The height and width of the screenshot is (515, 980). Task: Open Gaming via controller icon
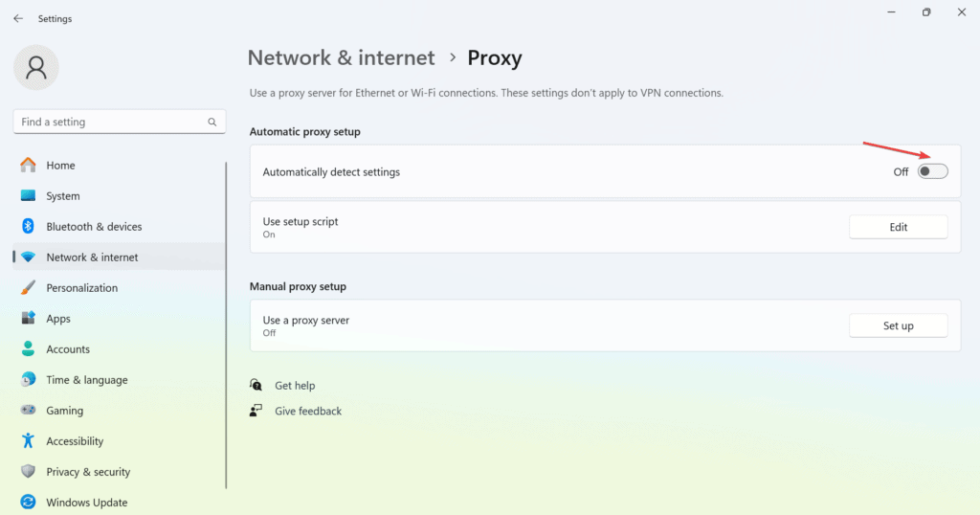coord(28,411)
